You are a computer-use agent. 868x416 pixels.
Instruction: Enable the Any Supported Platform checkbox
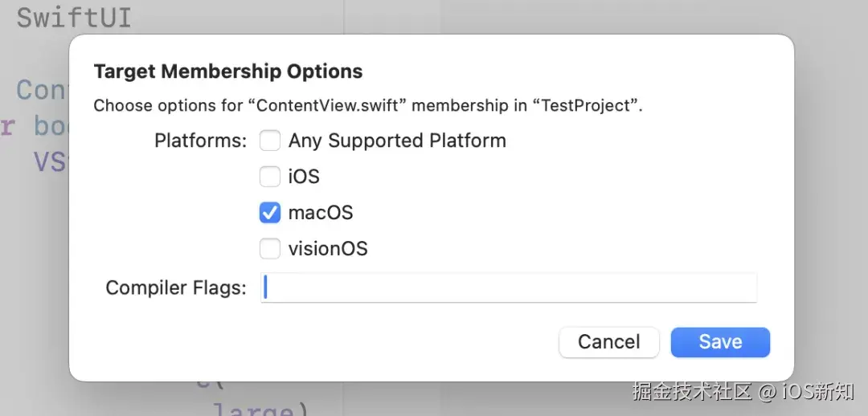pyautogui.click(x=270, y=141)
